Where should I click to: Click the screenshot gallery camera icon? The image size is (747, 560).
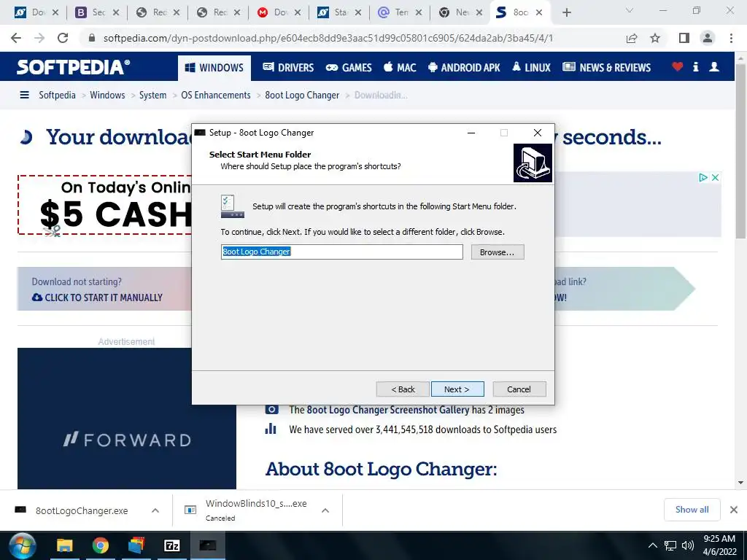(271, 410)
